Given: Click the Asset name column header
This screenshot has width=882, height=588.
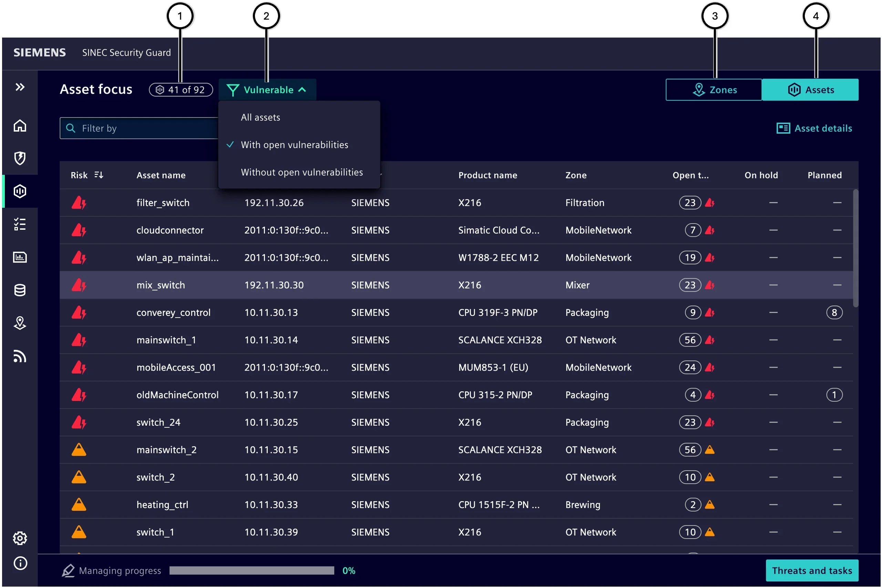Looking at the screenshot, I should click(x=161, y=175).
